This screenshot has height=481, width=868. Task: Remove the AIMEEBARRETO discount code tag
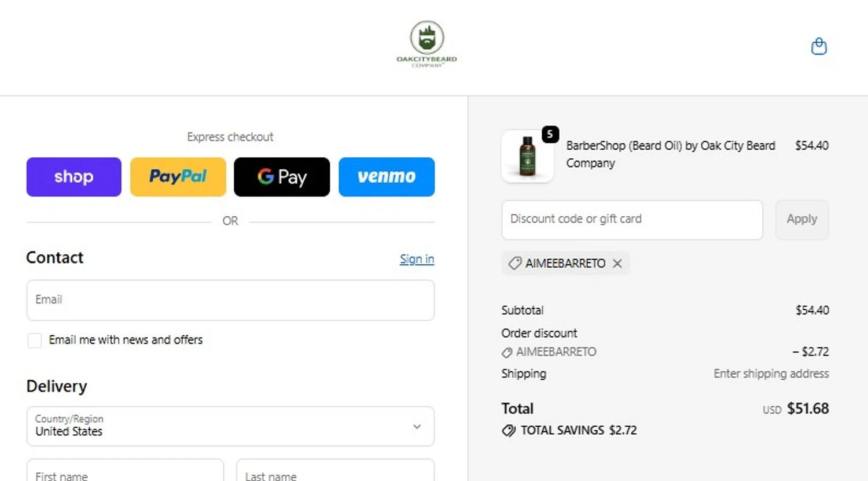(x=617, y=264)
